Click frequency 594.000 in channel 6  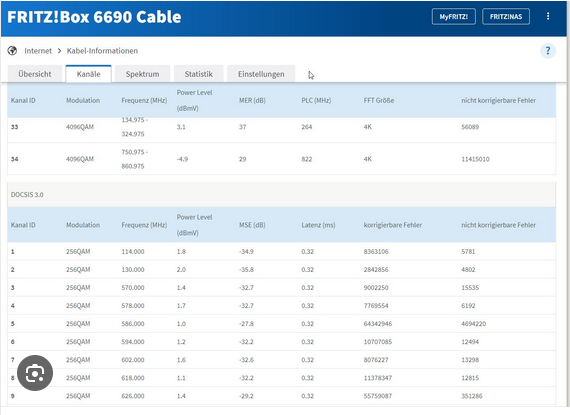pos(133,342)
